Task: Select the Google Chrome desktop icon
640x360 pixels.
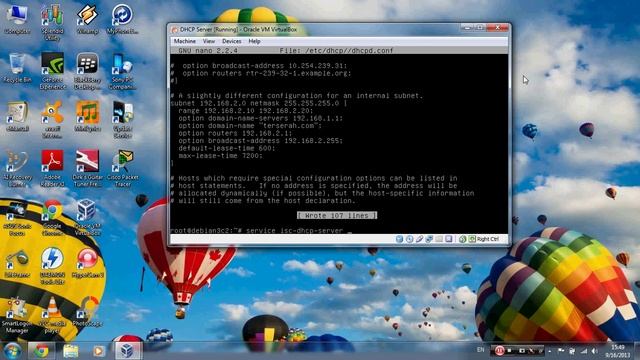Action: click(x=52, y=217)
